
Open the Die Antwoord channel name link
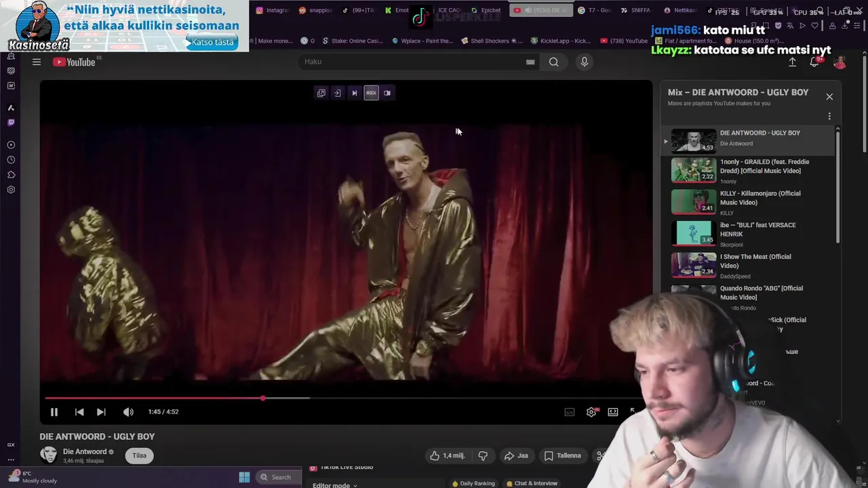point(85,451)
